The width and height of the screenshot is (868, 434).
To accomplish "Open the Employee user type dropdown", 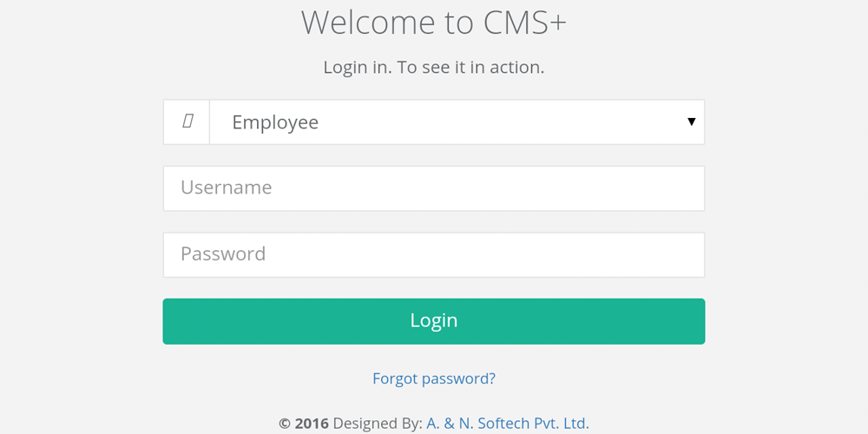I will pos(457,122).
